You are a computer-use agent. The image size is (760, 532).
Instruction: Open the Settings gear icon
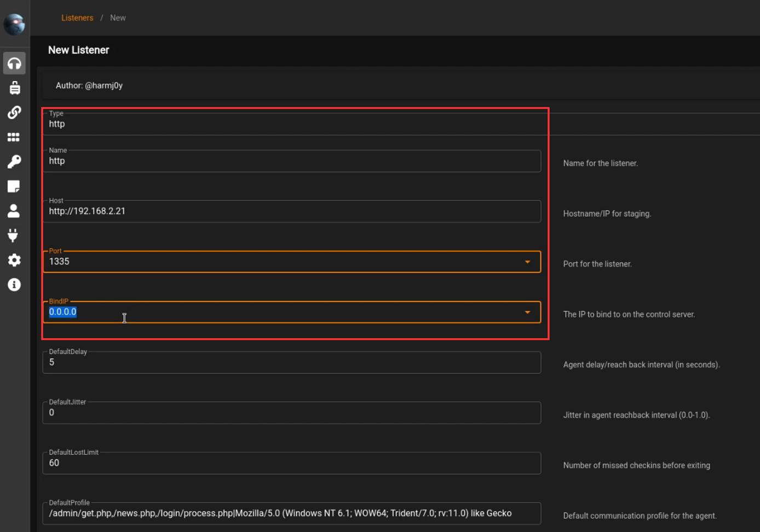click(14, 260)
